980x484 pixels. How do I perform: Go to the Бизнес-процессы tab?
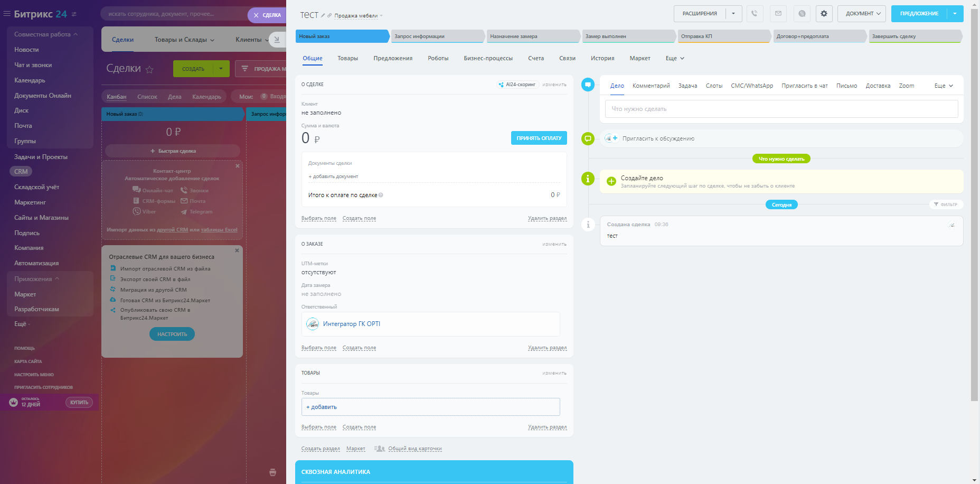click(488, 58)
